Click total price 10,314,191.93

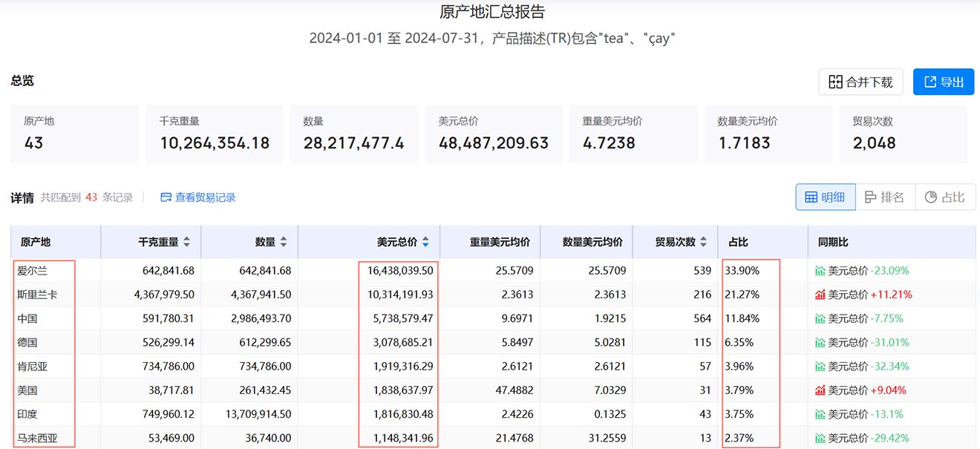[400, 295]
